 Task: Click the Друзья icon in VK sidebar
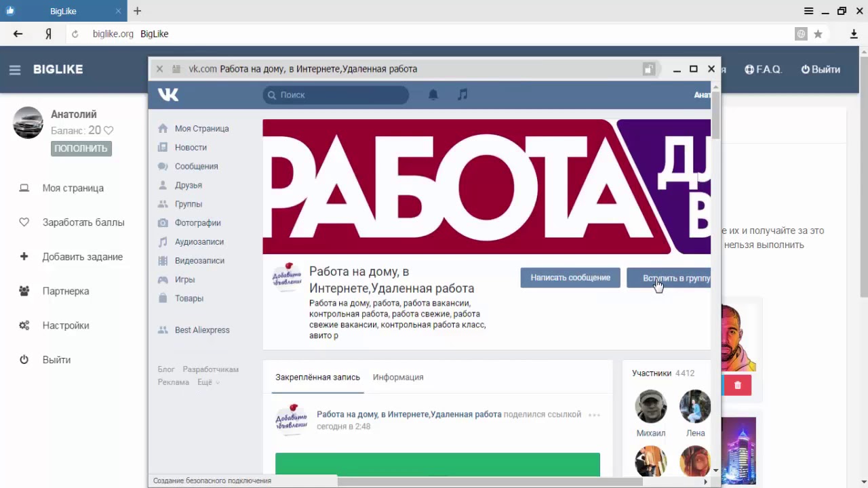(163, 185)
